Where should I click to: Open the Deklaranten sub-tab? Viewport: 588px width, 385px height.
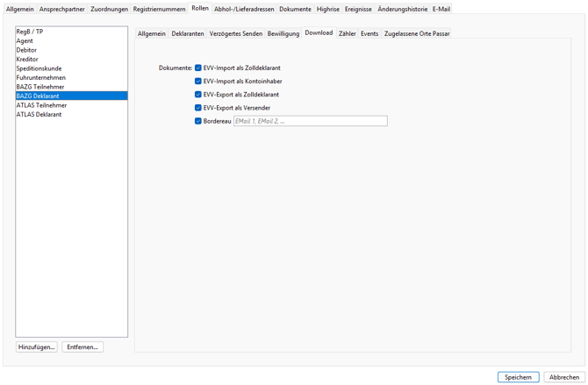pyautogui.click(x=187, y=33)
